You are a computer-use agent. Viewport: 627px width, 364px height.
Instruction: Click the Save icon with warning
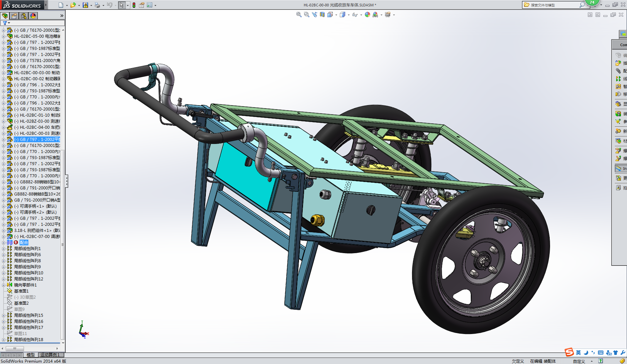tap(85, 5)
